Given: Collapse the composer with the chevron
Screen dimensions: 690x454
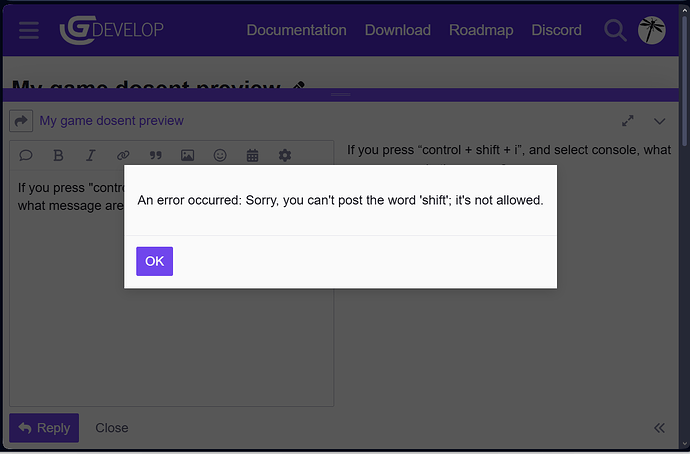Looking at the screenshot, I should point(659,121).
